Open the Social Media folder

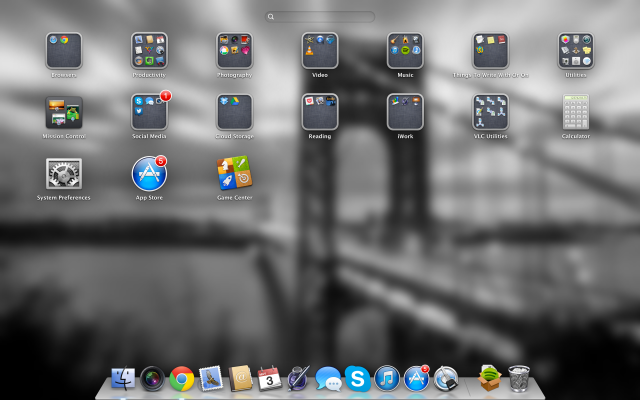click(x=149, y=112)
